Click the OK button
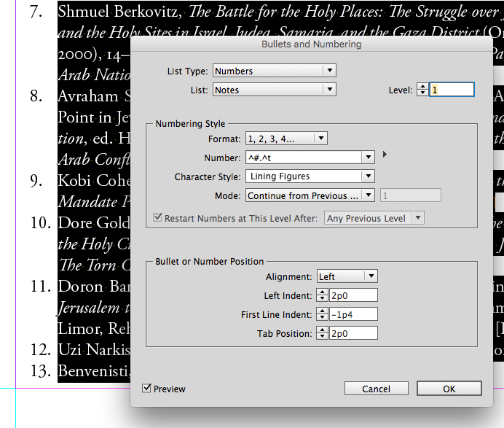504x428 pixels. (x=449, y=389)
